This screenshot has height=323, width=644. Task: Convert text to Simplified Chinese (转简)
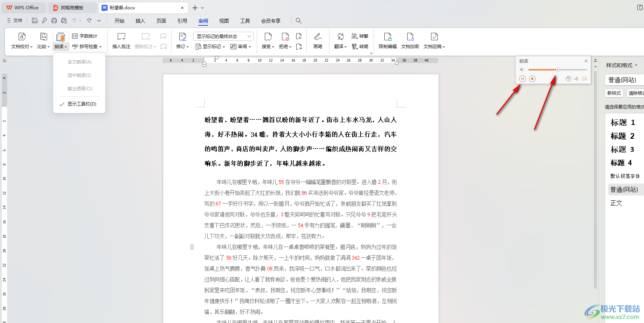tap(360, 47)
